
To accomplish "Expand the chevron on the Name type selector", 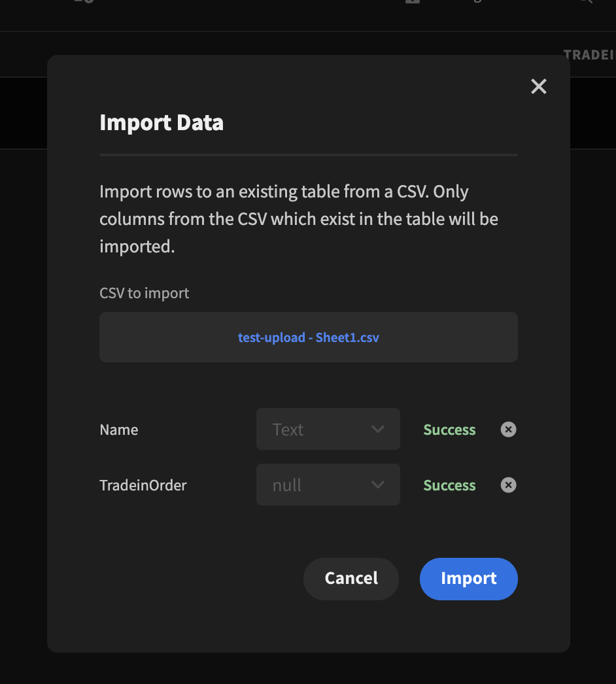I will [x=377, y=429].
